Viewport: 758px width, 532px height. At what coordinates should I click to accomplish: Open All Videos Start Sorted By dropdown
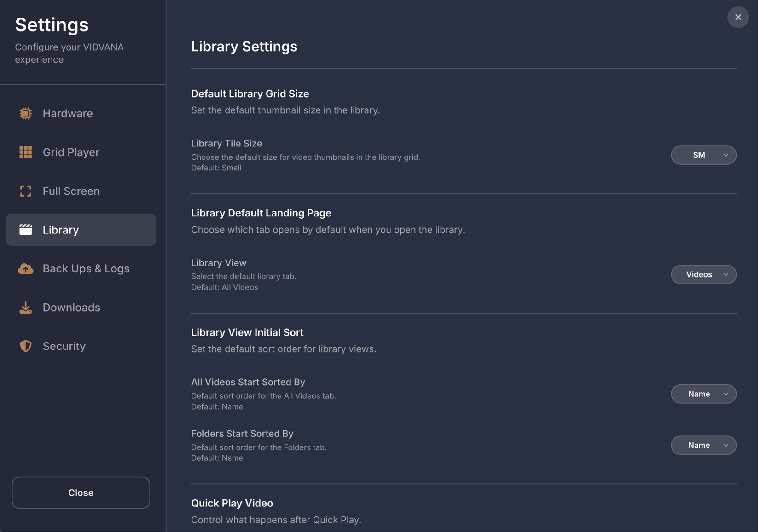pos(703,394)
